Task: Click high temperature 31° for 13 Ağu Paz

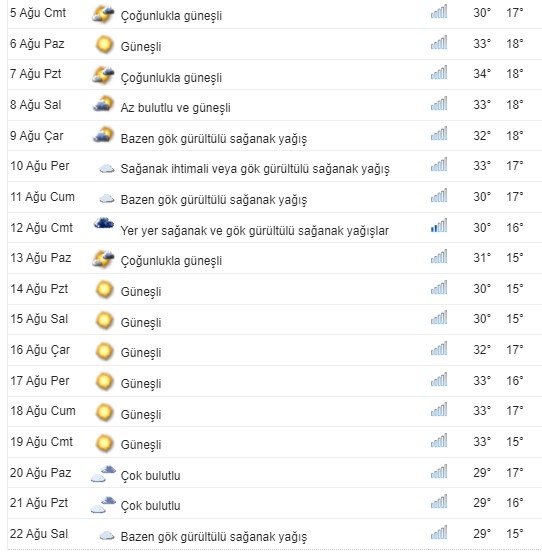Action: 482,258
